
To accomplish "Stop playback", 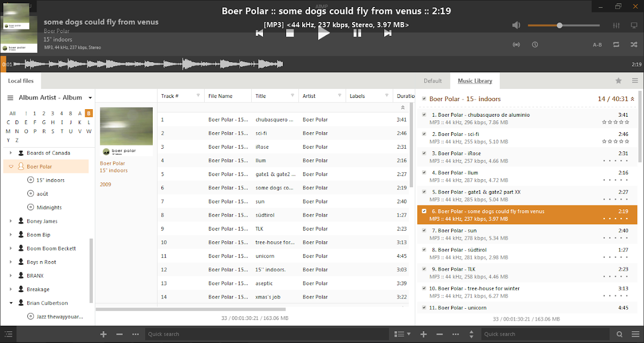I will point(290,33).
